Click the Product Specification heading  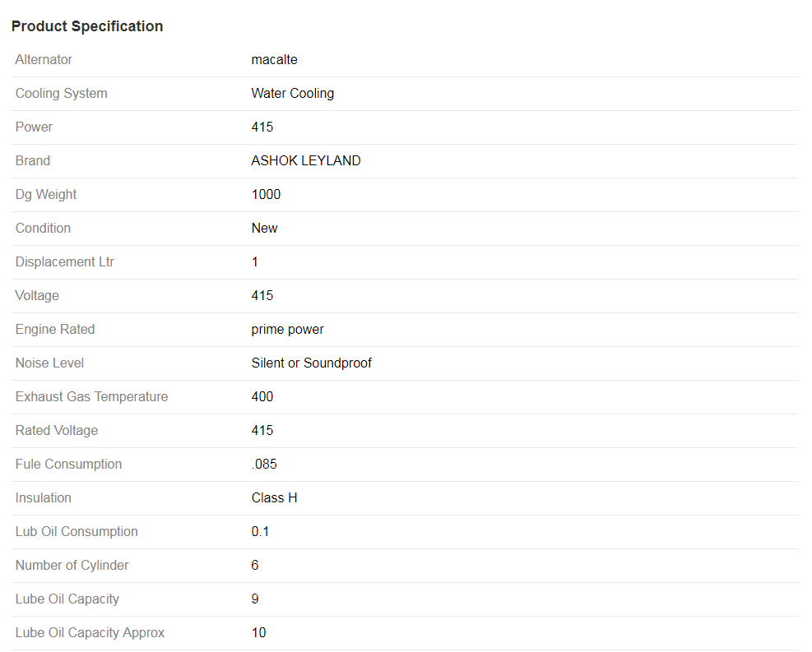tap(87, 26)
